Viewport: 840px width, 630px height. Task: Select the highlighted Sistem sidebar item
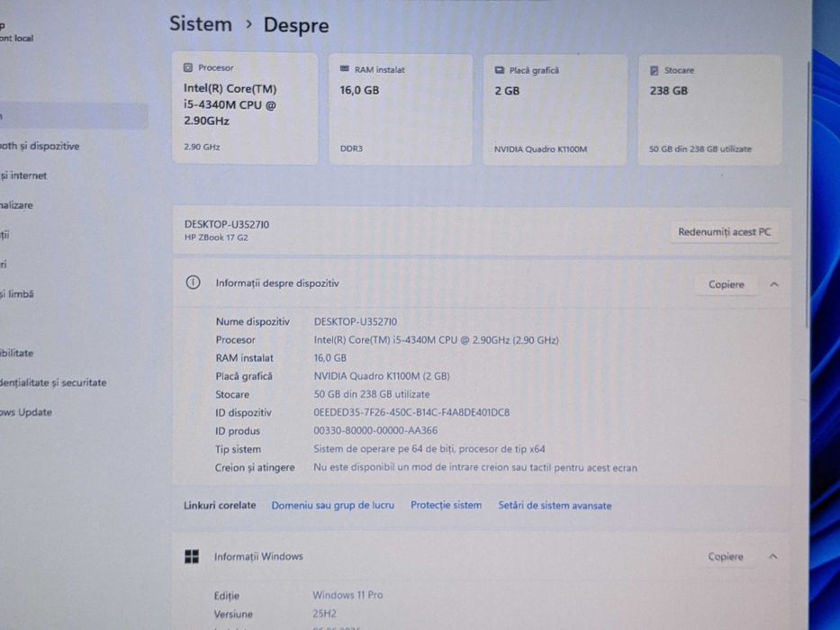[74, 116]
